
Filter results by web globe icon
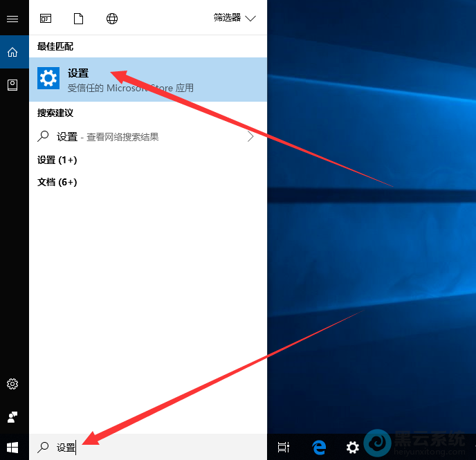point(112,19)
